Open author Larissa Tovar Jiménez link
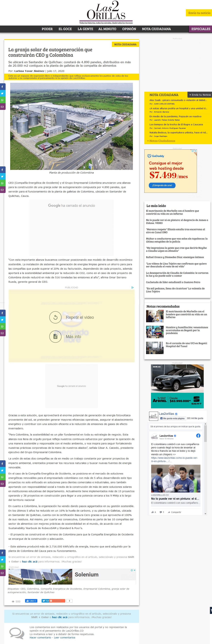Viewport: 212px width, 644px height. coord(29,71)
